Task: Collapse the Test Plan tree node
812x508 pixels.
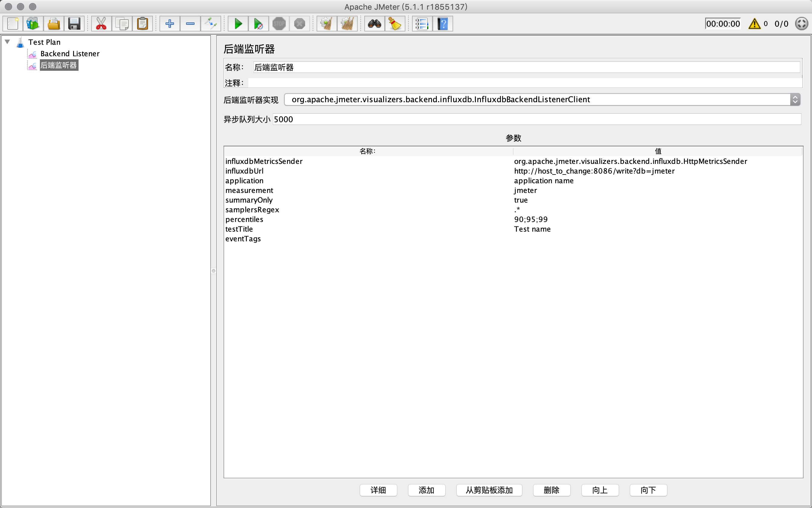Action: pyautogui.click(x=7, y=42)
